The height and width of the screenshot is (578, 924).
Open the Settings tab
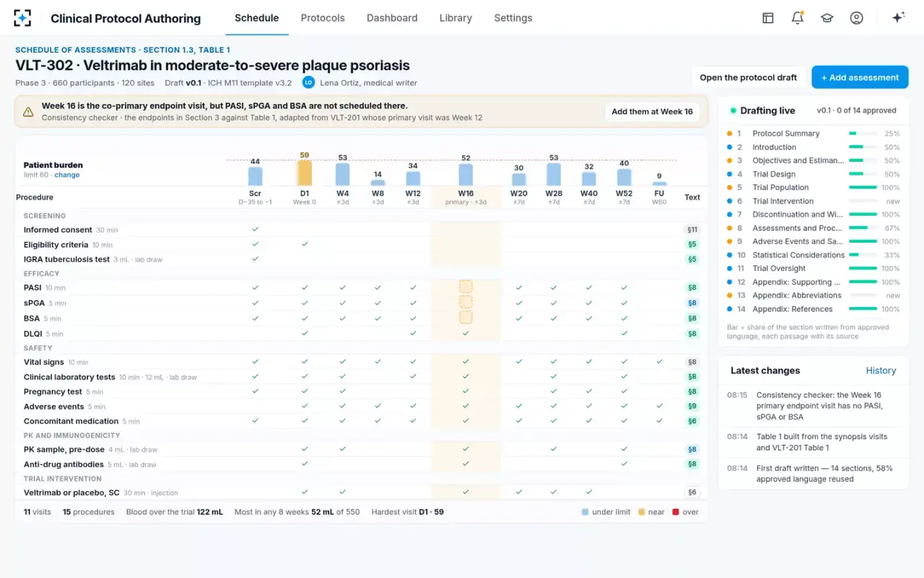[x=513, y=18]
